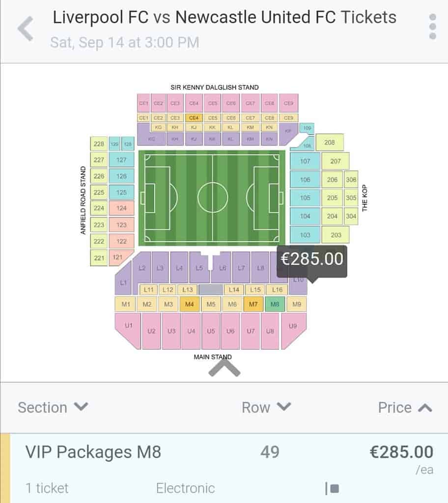This screenshot has height=503, width=448.
Task: Select highlighted CE4 section in Dalglish stand
Action: coord(194,118)
